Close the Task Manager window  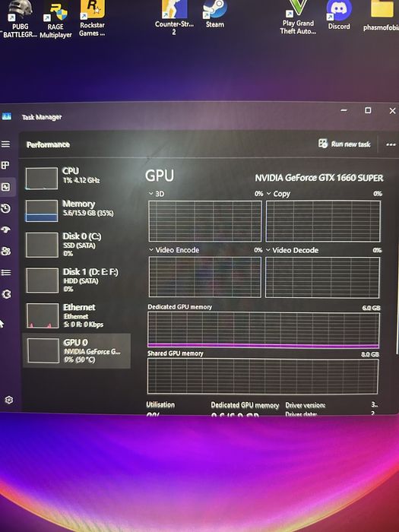[x=392, y=111]
